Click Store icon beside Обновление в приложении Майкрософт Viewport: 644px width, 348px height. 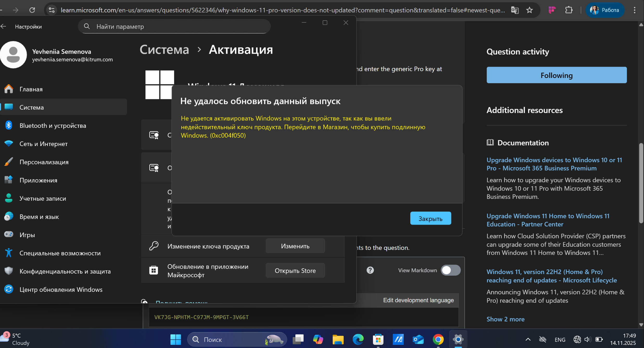(154, 270)
